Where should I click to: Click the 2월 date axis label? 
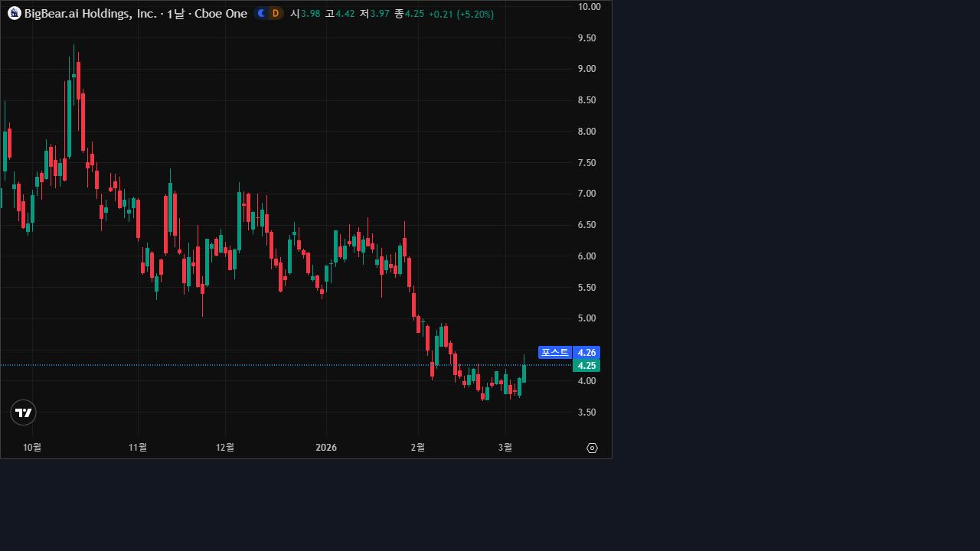pyautogui.click(x=418, y=448)
